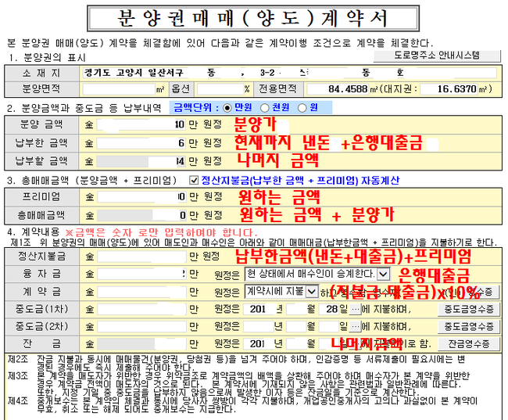
Task: Click the 납부할 금액 field
Action: click(x=141, y=161)
